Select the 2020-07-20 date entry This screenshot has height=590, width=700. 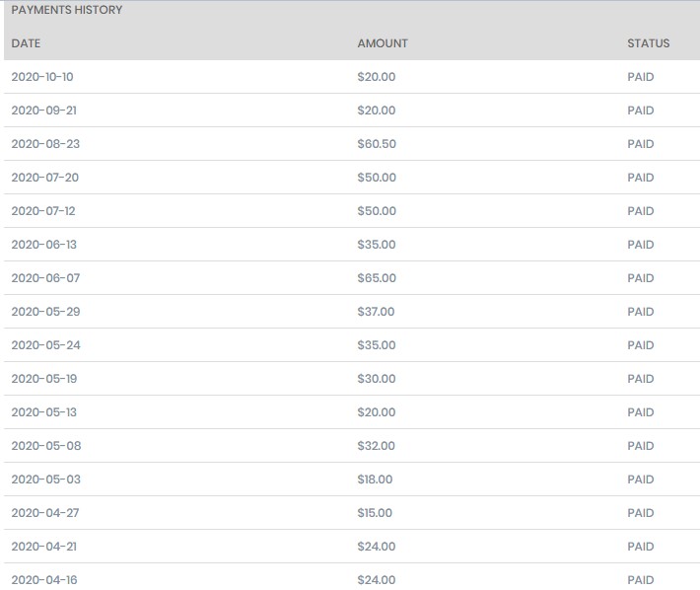(45, 178)
